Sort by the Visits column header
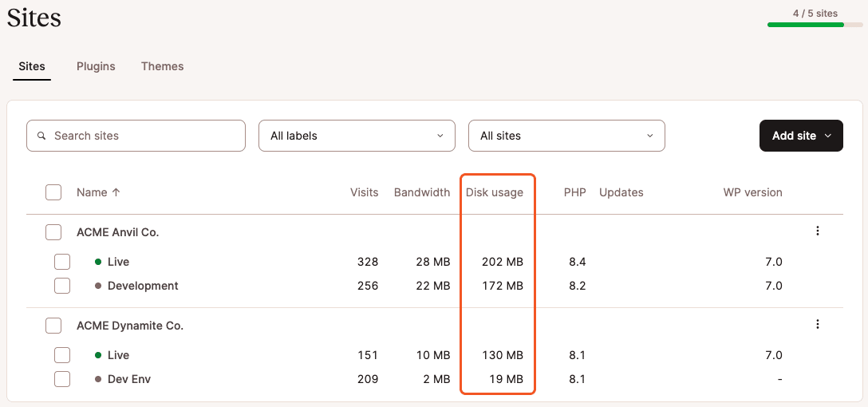Image resolution: width=868 pixels, height=407 pixels. [365, 192]
